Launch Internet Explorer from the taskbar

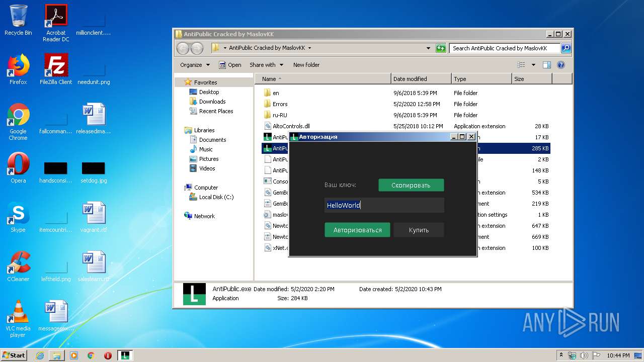pyautogui.click(x=40, y=355)
